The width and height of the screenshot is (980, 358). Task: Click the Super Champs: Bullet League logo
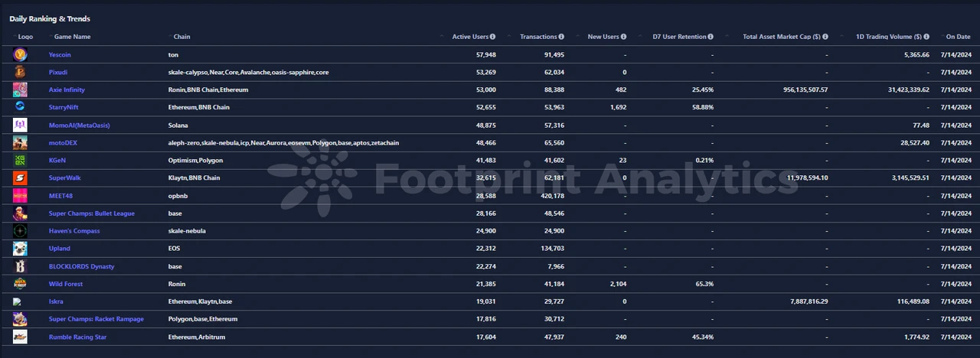point(21,213)
